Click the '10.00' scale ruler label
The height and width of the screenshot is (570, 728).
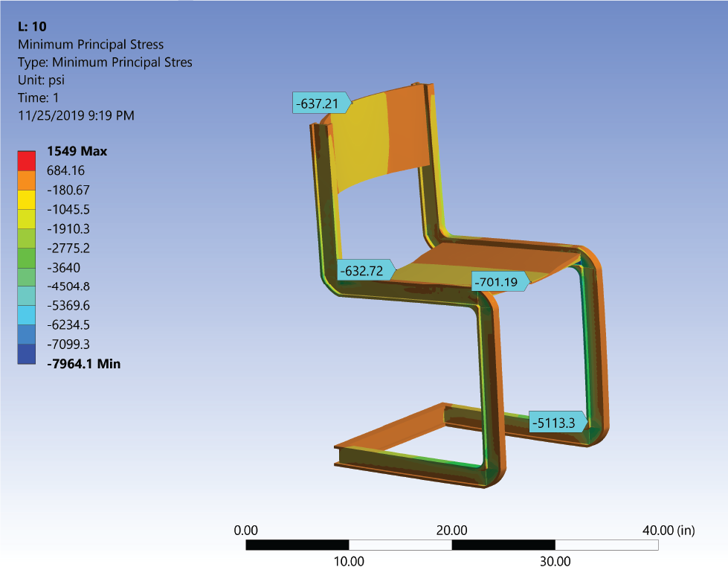coord(349,562)
